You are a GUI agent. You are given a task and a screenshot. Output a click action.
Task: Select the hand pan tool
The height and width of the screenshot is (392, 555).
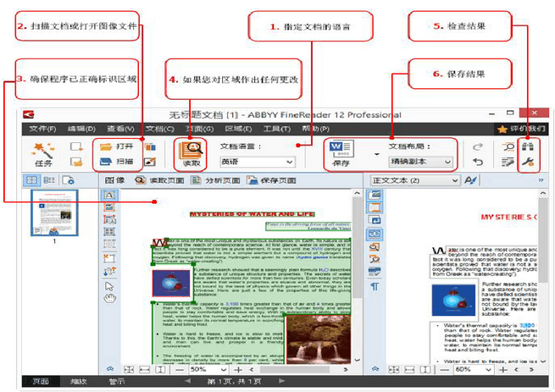[x=109, y=298]
